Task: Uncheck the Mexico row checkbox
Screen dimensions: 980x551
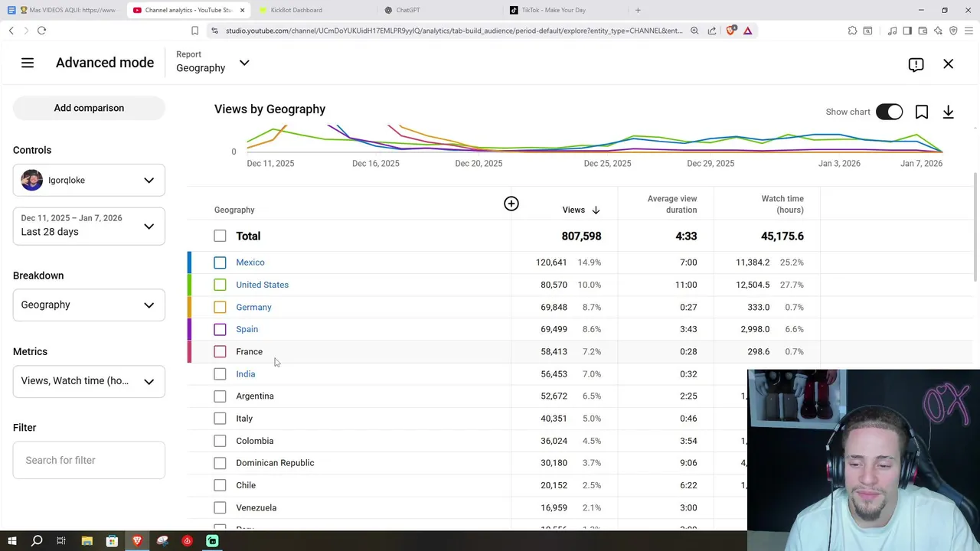Action: pyautogui.click(x=220, y=262)
